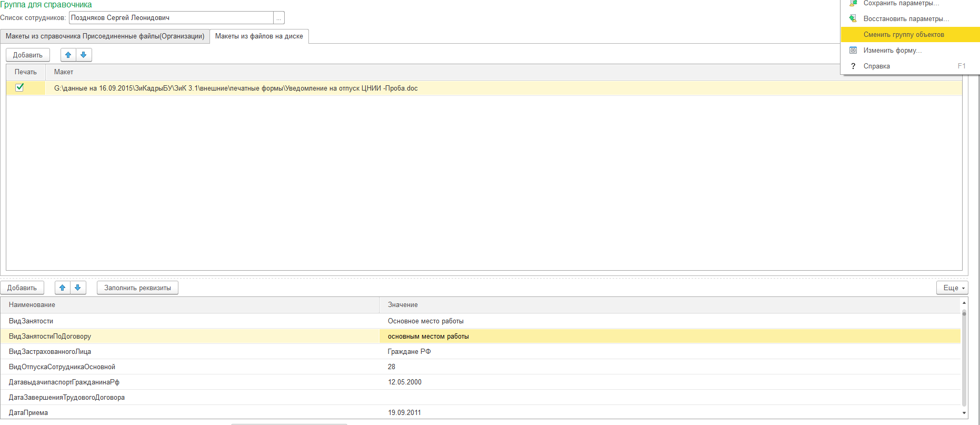Click the value Граждане РФ
This screenshot has height=425, width=980.
(x=409, y=352)
